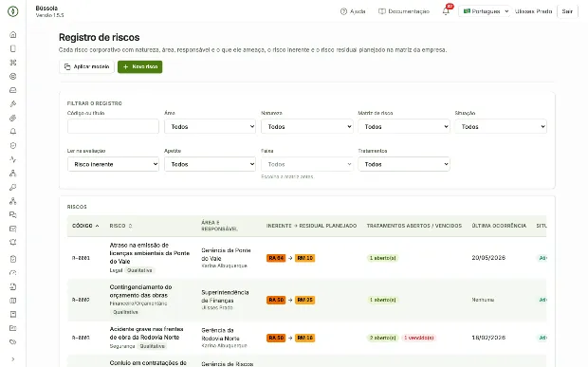The height and width of the screenshot is (367, 588).
Task: Open risk Atraso na emissão de licenças ambientais
Action: pos(149,253)
